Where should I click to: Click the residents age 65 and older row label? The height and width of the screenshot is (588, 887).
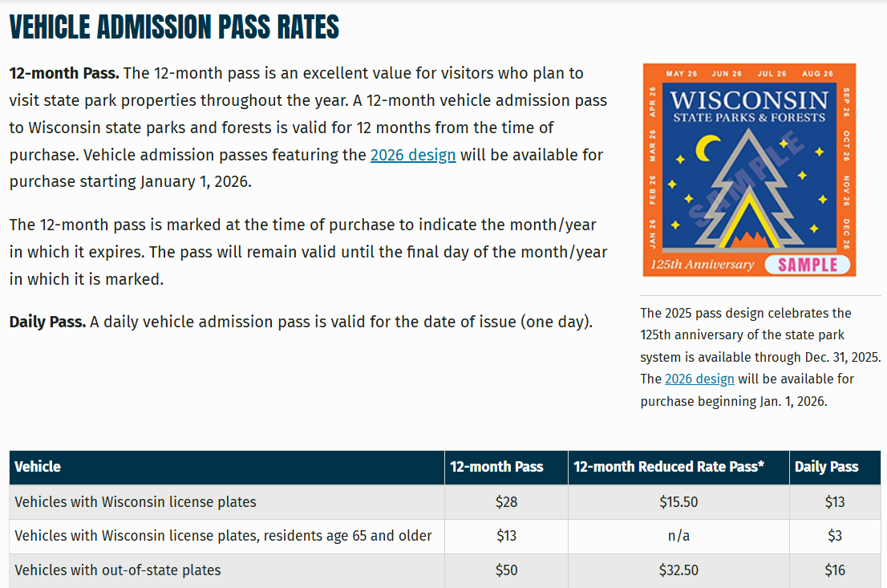[223, 536]
